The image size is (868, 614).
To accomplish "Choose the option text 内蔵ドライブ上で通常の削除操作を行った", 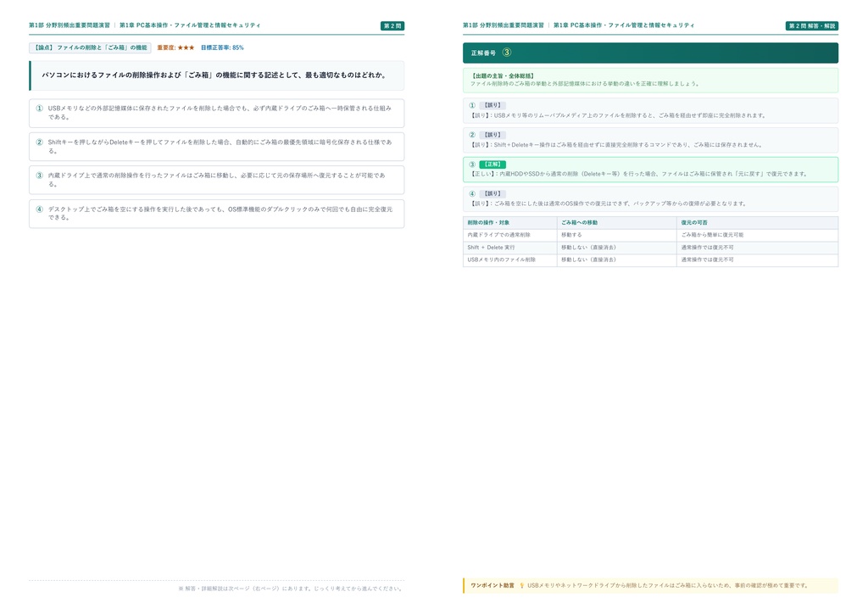I will [x=216, y=180].
